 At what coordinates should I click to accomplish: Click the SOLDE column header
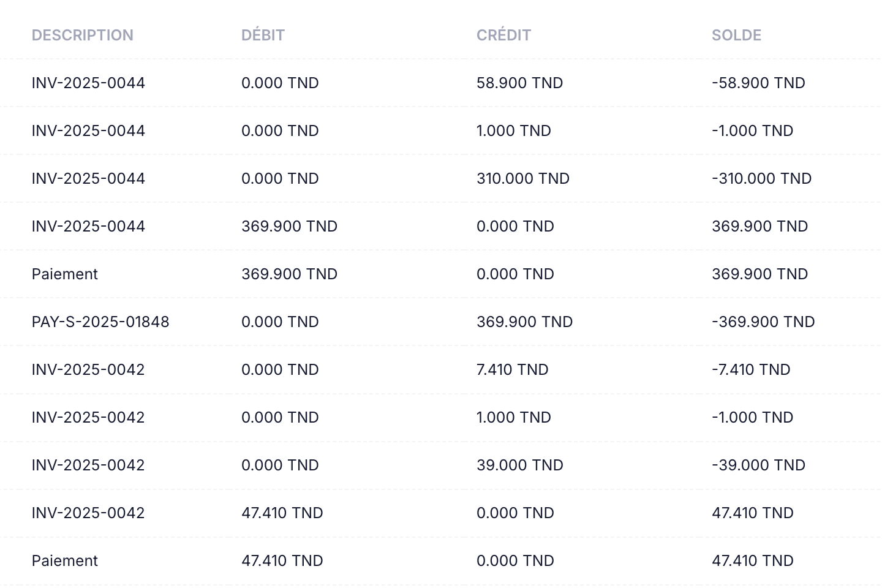pos(736,35)
